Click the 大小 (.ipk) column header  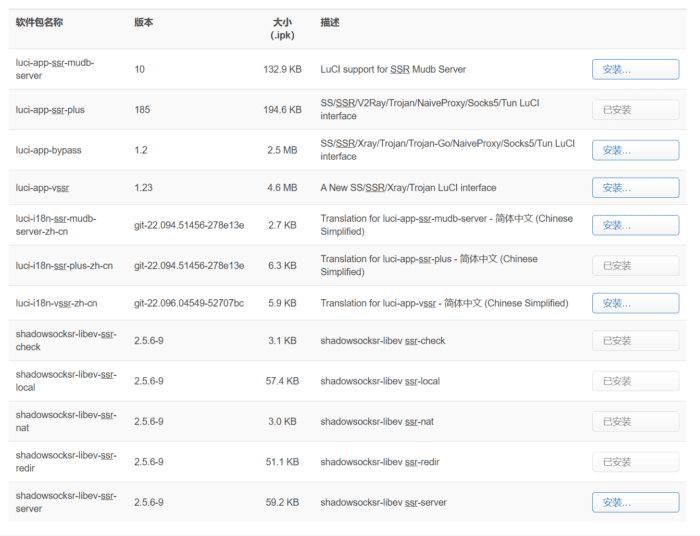pyautogui.click(x=281, y=28)
